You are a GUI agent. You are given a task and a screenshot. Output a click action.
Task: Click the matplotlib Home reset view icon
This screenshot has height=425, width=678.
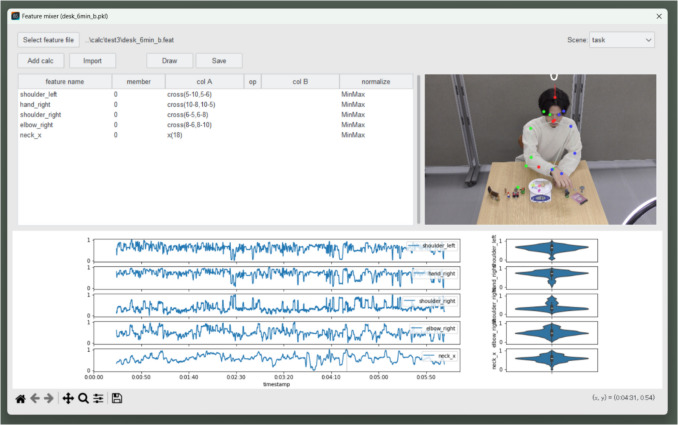pos(20,398)
